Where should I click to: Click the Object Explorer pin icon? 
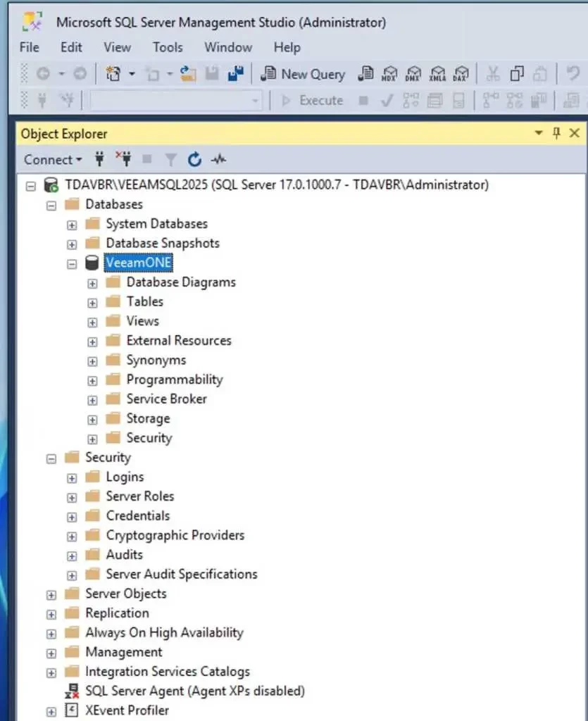coord(556,133)
